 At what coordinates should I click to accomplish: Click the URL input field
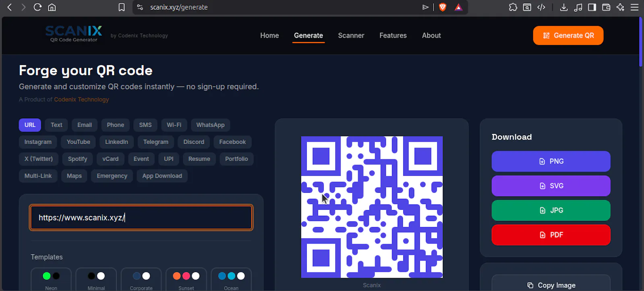coord(141,218)
